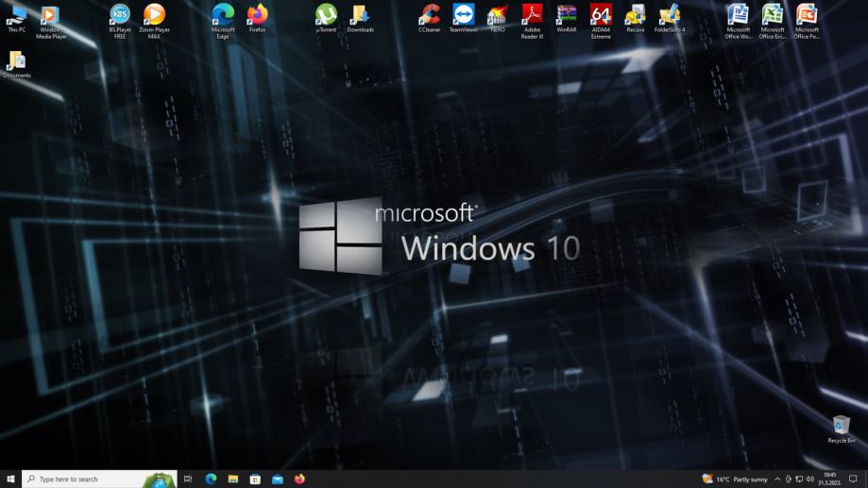The image size is (868, 488).
Task: Open the network status tray icon
Action: click(x=799, y=480)
